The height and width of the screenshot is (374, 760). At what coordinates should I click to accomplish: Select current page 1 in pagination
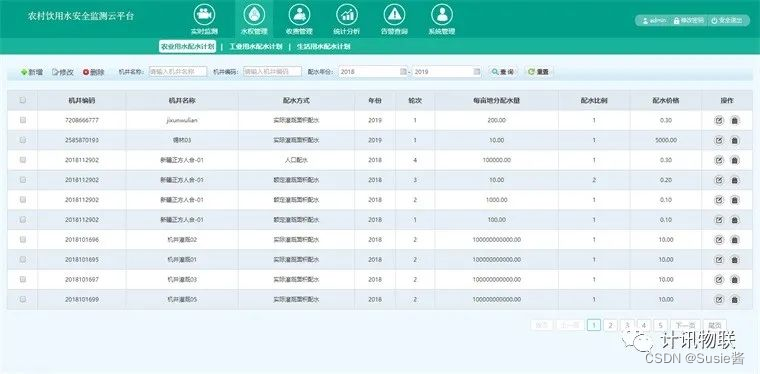coord(594,325)
